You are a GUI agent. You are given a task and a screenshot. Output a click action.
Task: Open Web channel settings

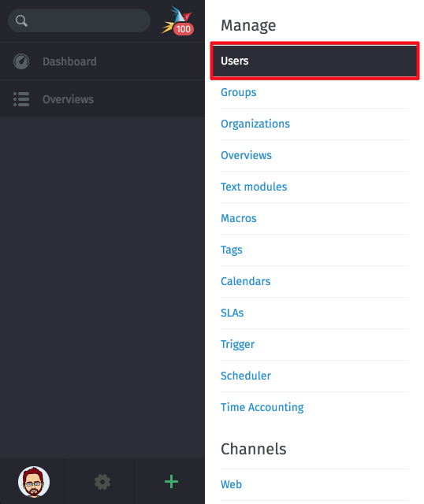(x=231, y=484)
